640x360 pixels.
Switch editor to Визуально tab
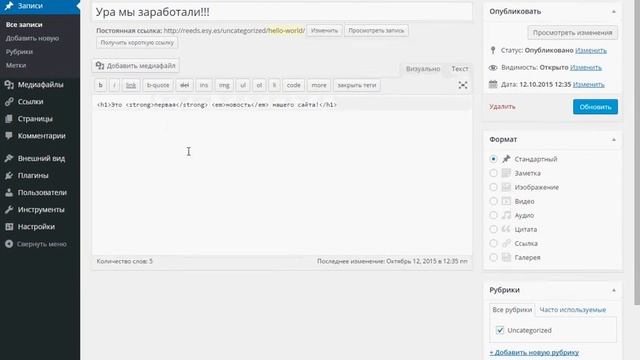423,69
